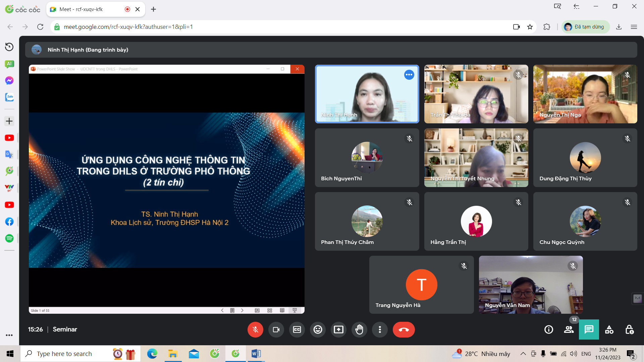Screen dimensions: 644x362
Task: Click the taskbar search box
Action: [80, 354]
